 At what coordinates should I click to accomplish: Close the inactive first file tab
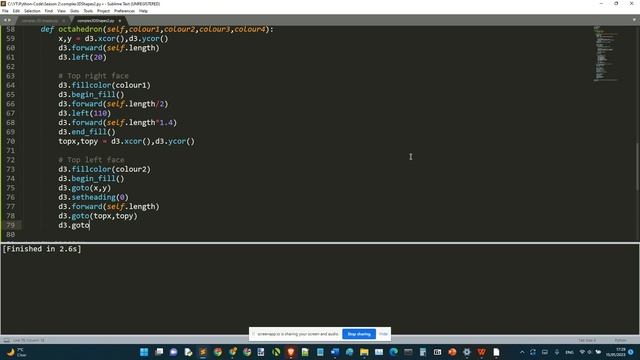tap(64, 20)
